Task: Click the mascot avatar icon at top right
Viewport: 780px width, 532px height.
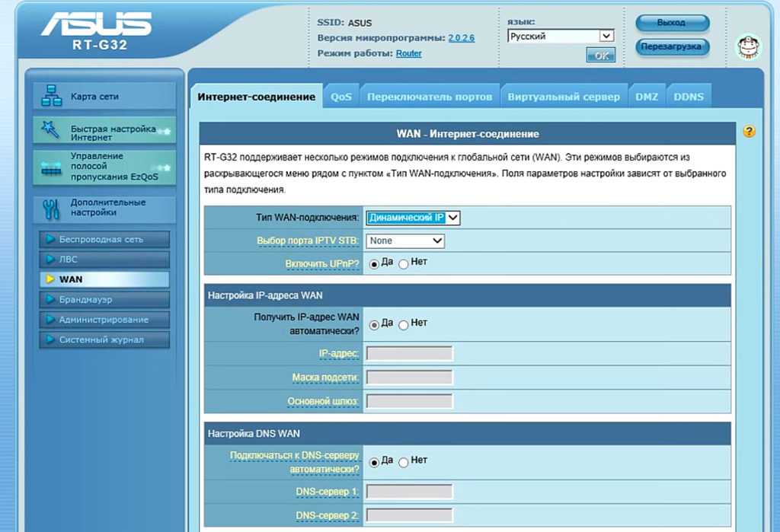Action: [x=748, y=47]
